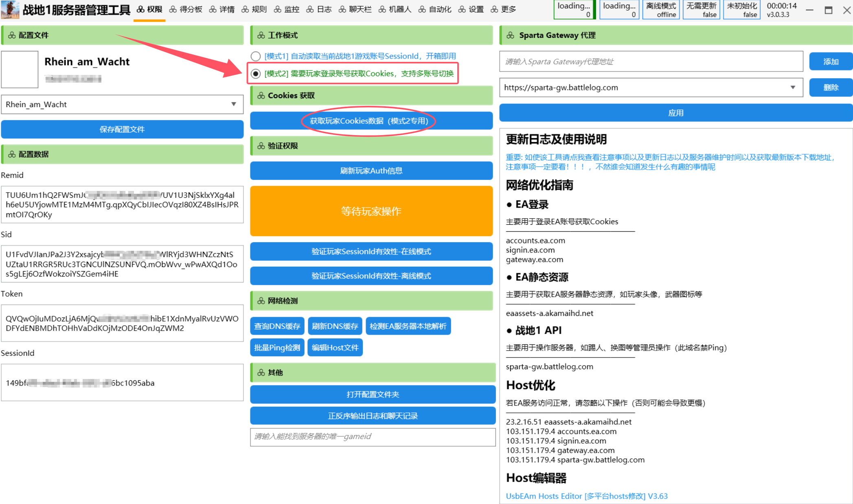Open the 详情 tab
The height and width of the screenshot is (504, 853).
[x=222, y=9]
